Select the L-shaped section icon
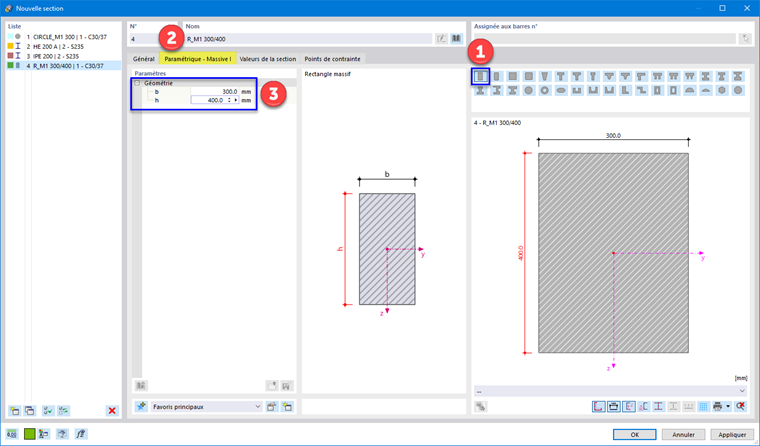This screenshot has height=446, width=760. click(x=625, y=90)
